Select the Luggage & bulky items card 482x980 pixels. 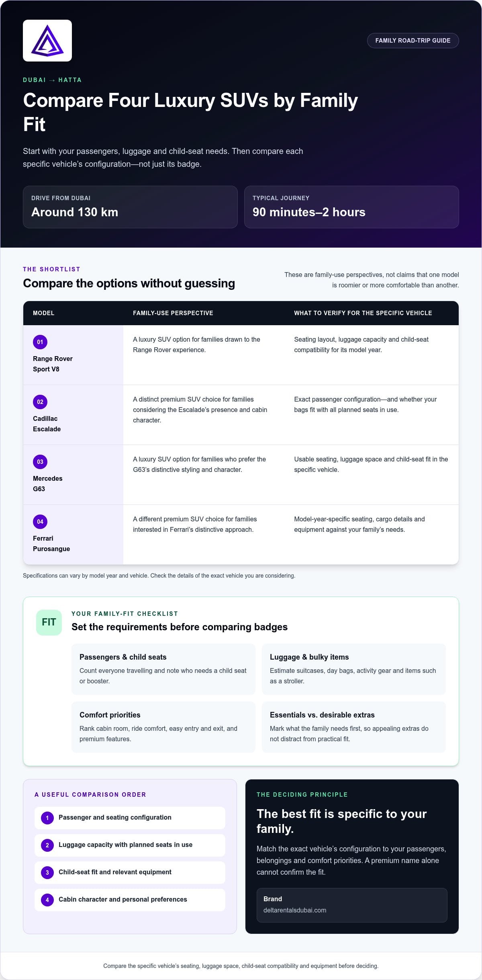pyautogui.click(x=354, y=669)
